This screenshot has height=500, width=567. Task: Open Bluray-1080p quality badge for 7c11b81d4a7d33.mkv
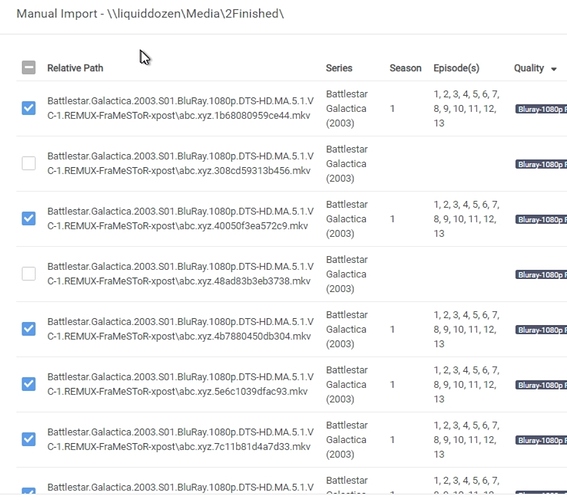541,440
